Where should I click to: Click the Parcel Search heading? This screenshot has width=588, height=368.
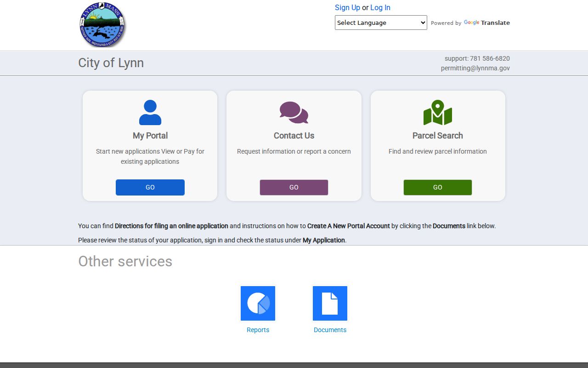pyautogui.click(x=438, y=136)
